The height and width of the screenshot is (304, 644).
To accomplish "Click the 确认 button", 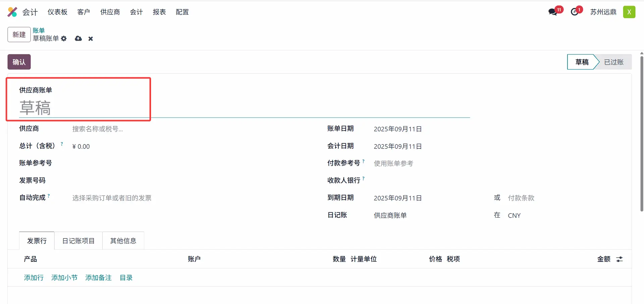I will pyautogui.click(x=19, y=62).
